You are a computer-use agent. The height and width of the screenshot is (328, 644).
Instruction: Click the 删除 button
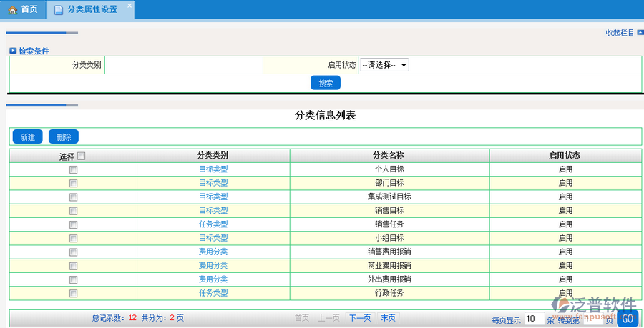tap(64, 136)
